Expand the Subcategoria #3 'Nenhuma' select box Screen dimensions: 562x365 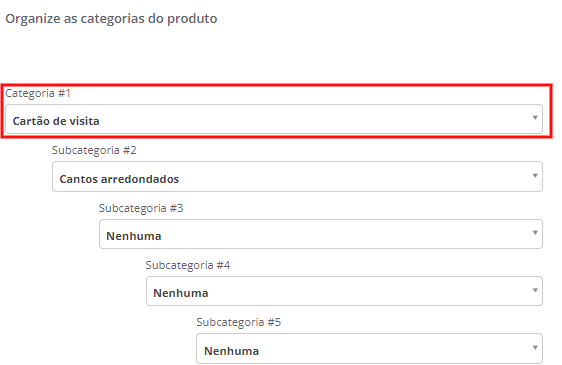[321, 234]
